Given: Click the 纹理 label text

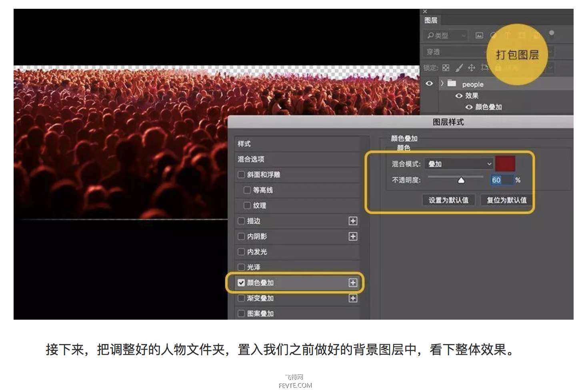Looking at the screenshot, I should [260, 205].
